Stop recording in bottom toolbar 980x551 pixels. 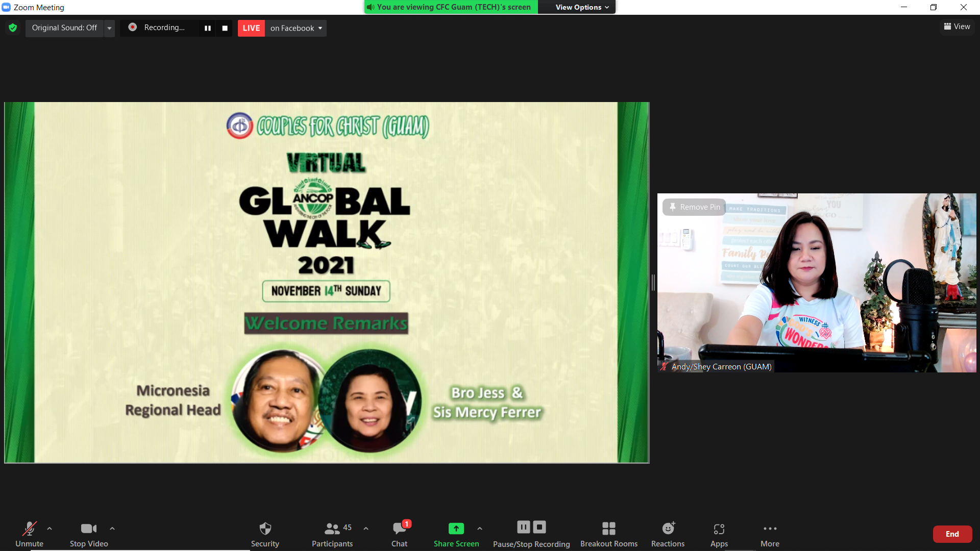(x=540, y=527)
